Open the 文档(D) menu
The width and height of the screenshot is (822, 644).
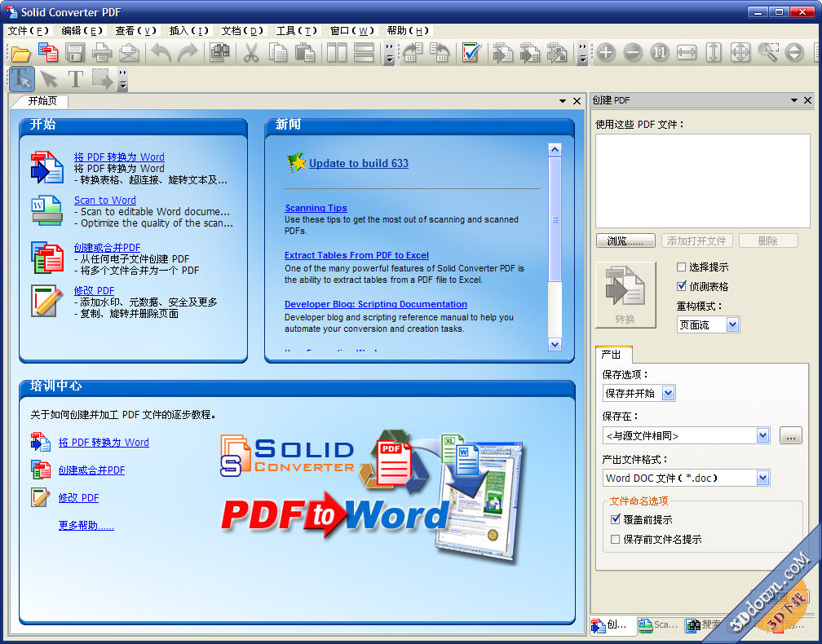click(242, 31)
